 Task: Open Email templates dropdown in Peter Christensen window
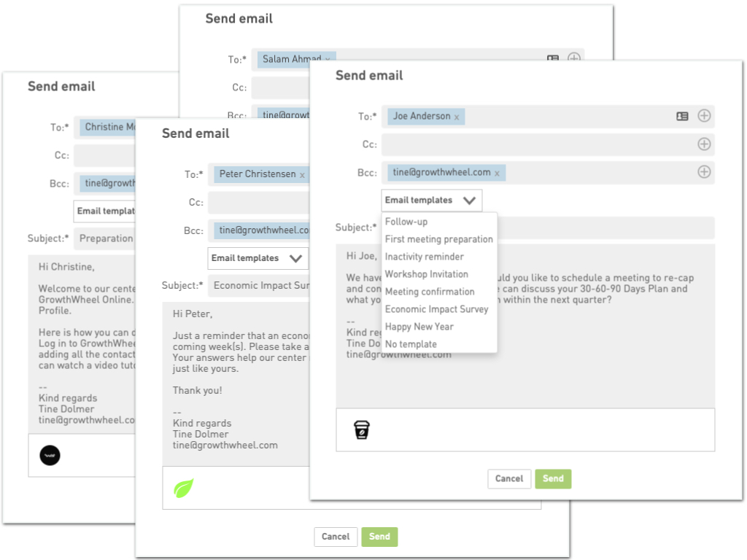tap(258, 258)
